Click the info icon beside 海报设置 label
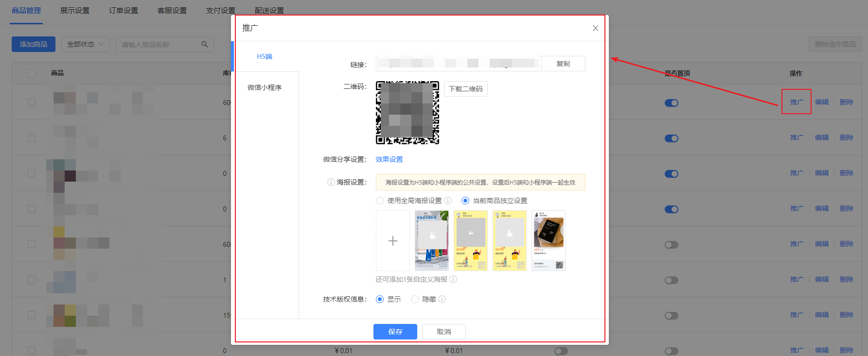 click(331, 182)
